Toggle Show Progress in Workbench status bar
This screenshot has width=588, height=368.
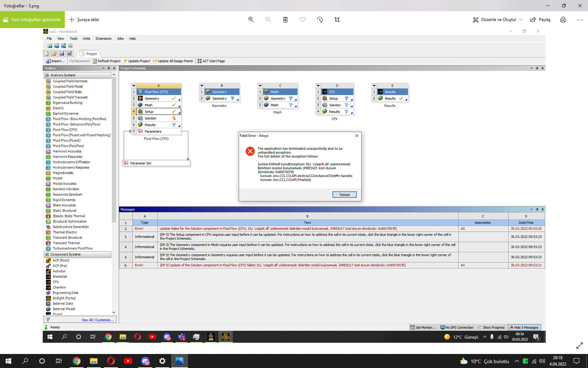click(491, 327)
